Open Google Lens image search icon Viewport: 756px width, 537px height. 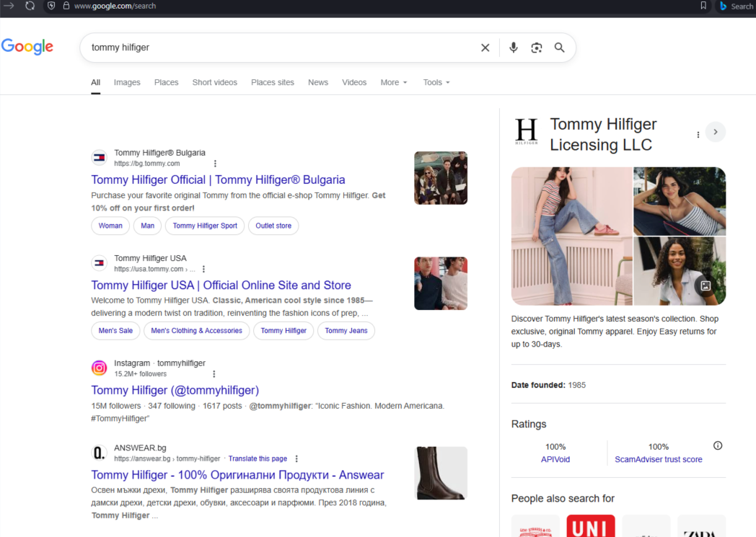coord(536,48)
